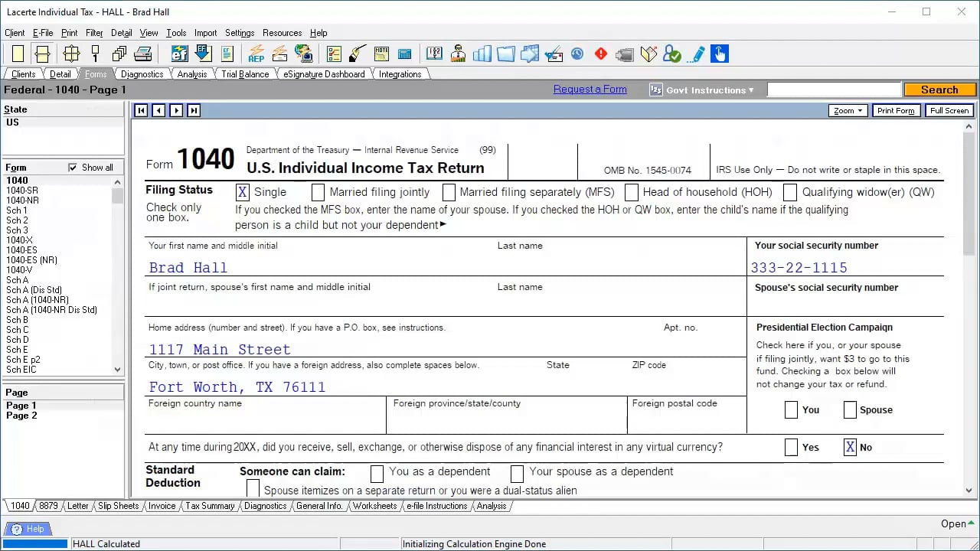Click the printer icon in the toolbar
980x551 pixels.
tap(143, 54)
